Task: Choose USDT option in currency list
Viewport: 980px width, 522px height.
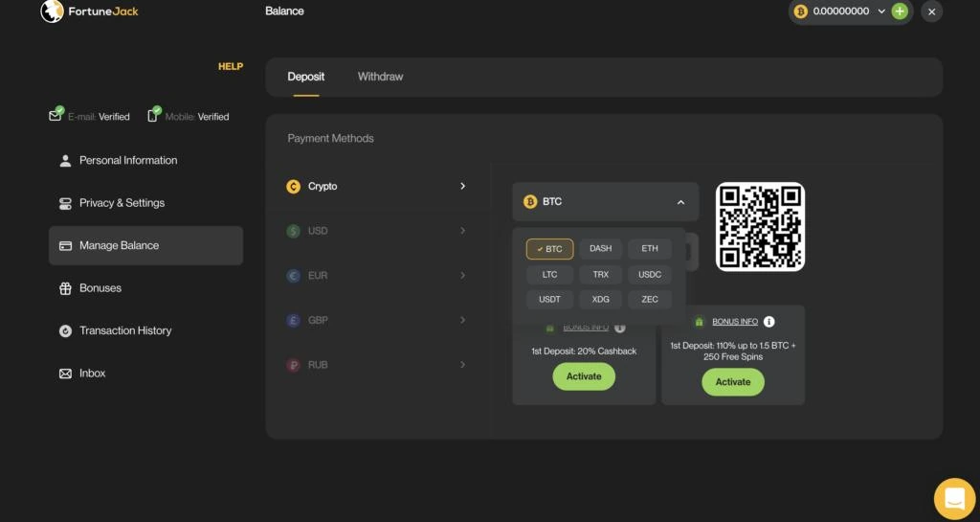Action: [x=549, y=300]
